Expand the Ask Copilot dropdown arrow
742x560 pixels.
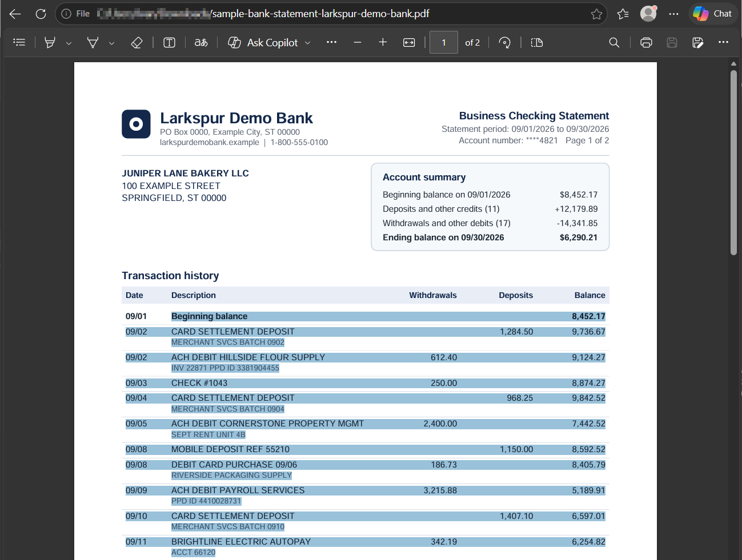click(308, 43)
